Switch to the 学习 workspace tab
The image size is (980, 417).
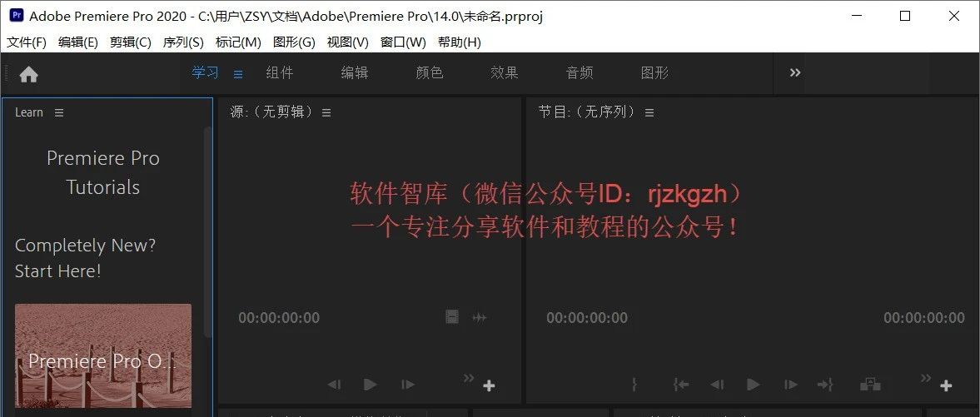pos(205,72)
